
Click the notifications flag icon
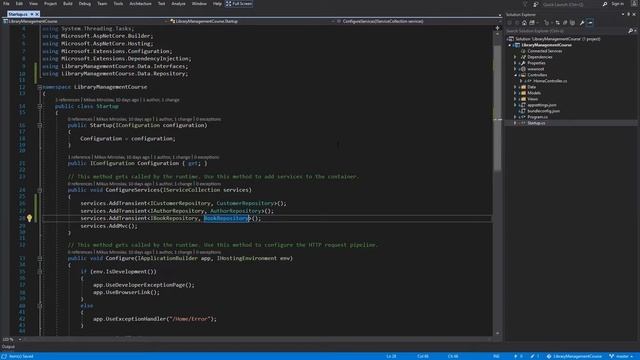click(x=525, y=4)
